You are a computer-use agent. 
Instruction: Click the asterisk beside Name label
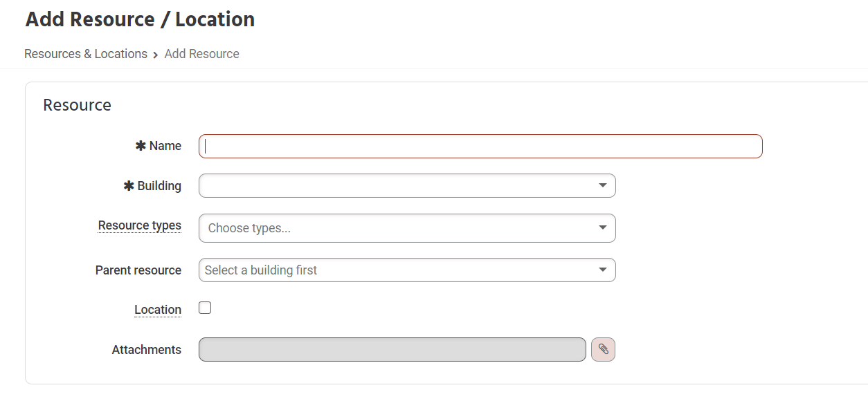(141, 146)
